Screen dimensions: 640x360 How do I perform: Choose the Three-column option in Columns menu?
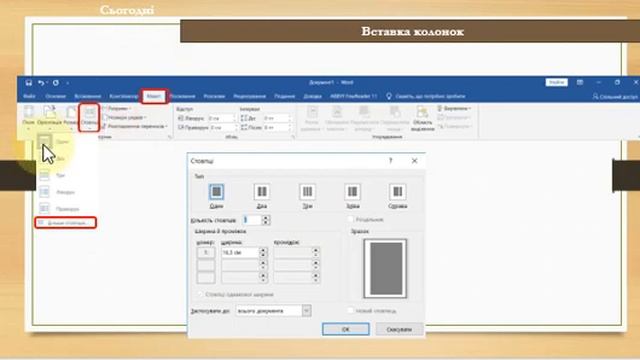[53, 176]
